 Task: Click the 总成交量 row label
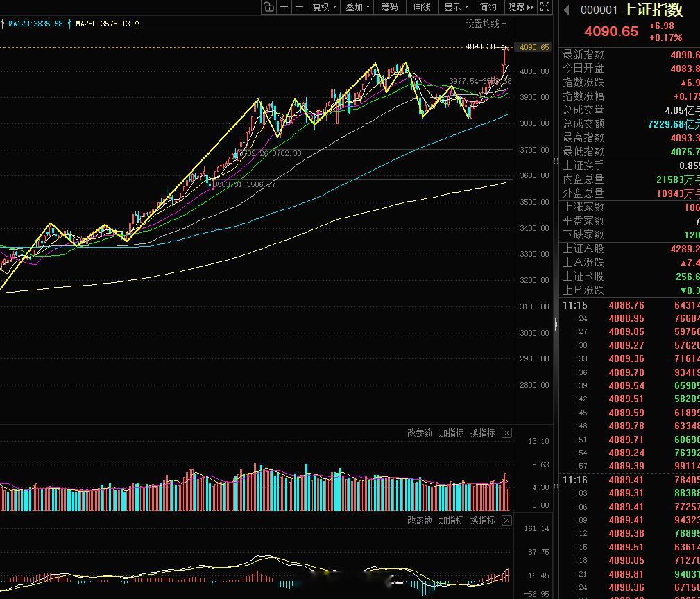(x=583, y=110)
